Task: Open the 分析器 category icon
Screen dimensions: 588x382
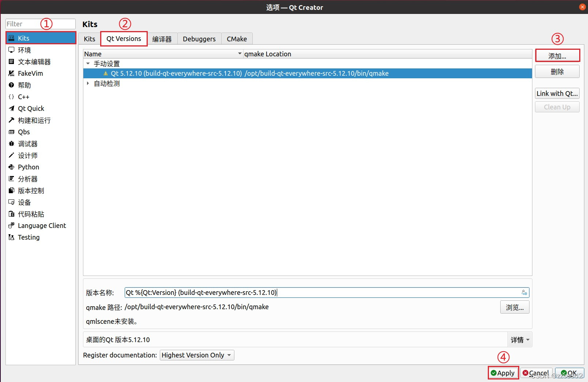Action: pyautogui.click(x=11, y=179)
